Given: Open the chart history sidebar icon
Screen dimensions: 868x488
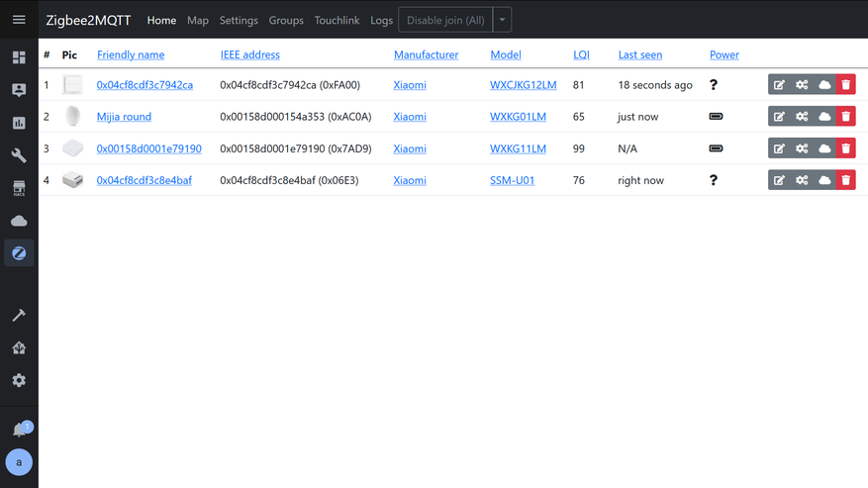Looking at the screenshot, I should click(x=19, y=123).
